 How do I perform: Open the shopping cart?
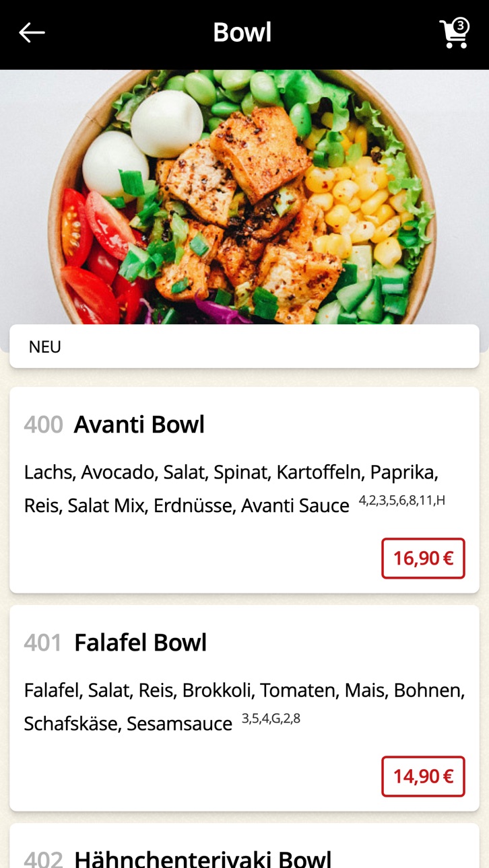[453, 34]
